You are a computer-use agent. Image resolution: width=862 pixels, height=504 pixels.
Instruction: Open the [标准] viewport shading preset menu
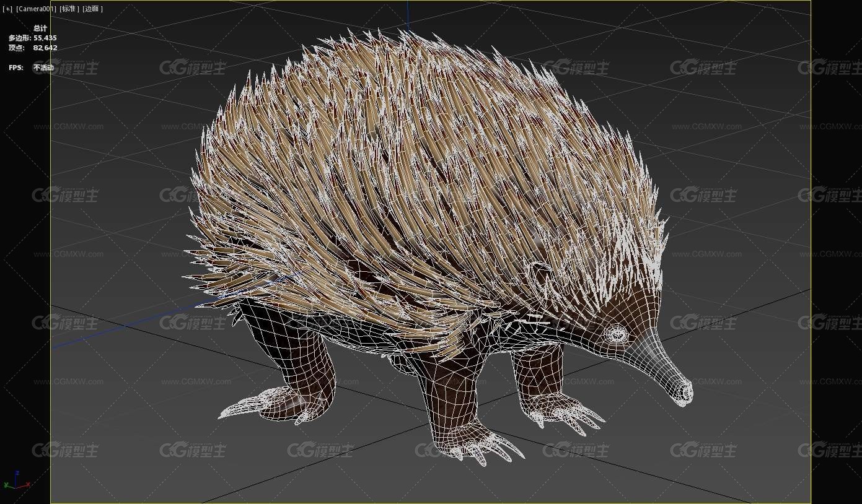[69, 9]
